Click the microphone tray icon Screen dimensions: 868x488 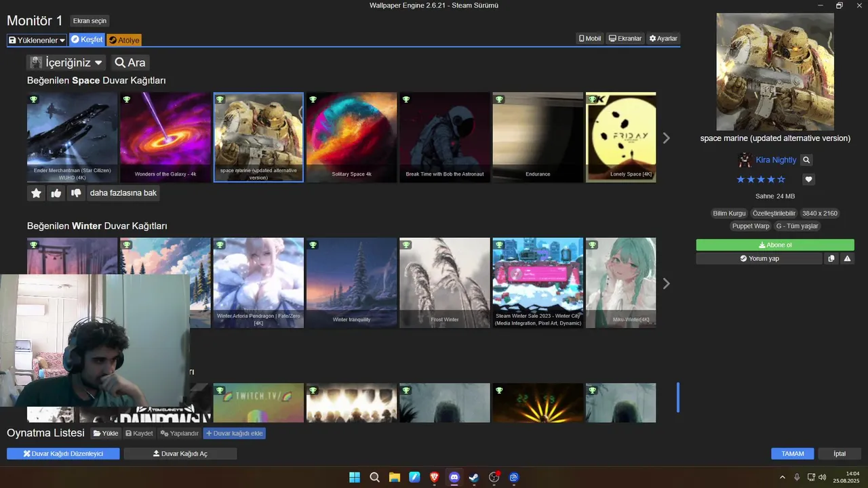tap(797, 477)
